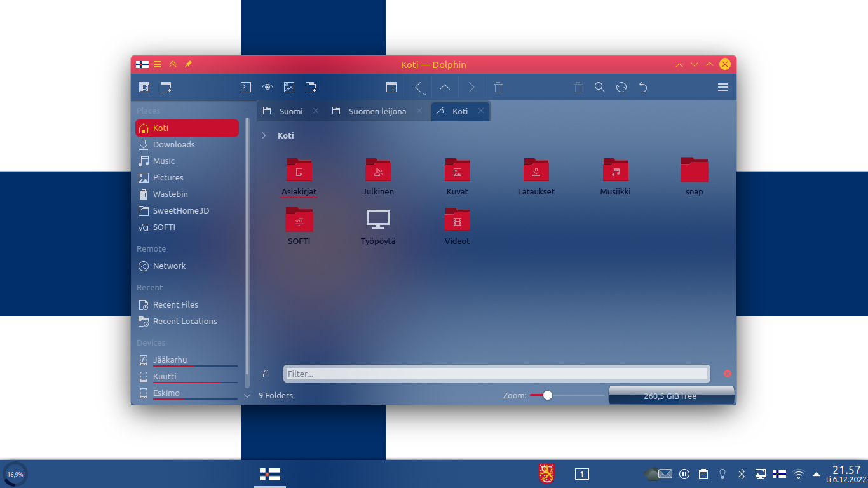Select the Kuvat folder

[457, 177]
